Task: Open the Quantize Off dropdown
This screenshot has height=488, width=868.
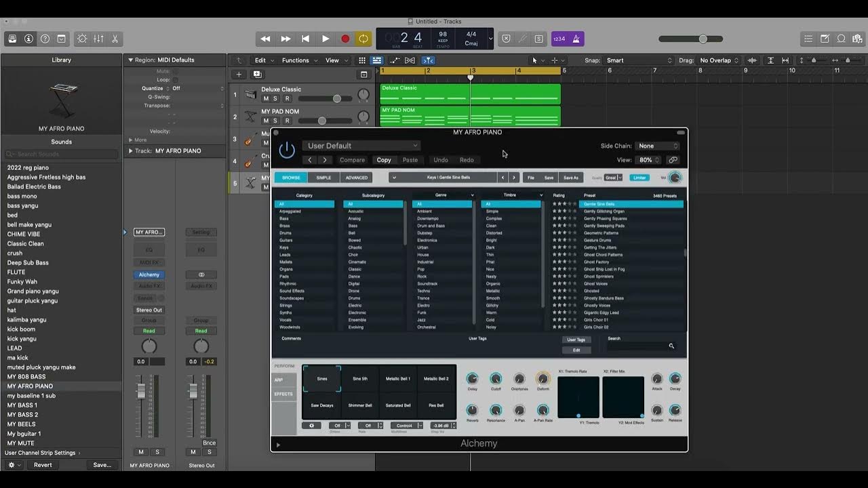Action: [197, 88]
